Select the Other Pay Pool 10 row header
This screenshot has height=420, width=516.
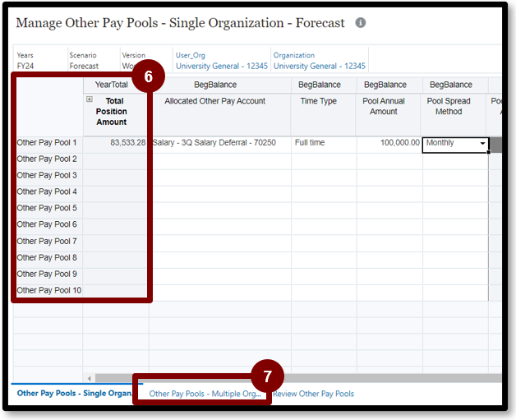point(48,290)
